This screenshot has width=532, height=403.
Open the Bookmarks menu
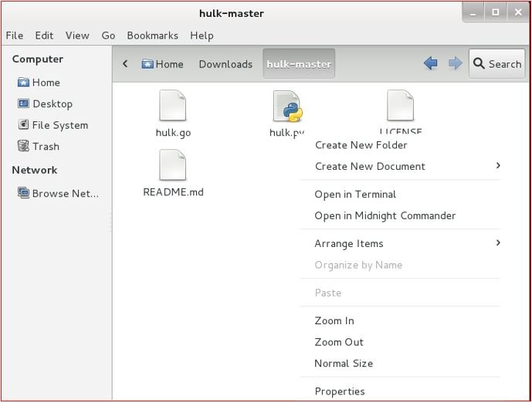[152, 36]
